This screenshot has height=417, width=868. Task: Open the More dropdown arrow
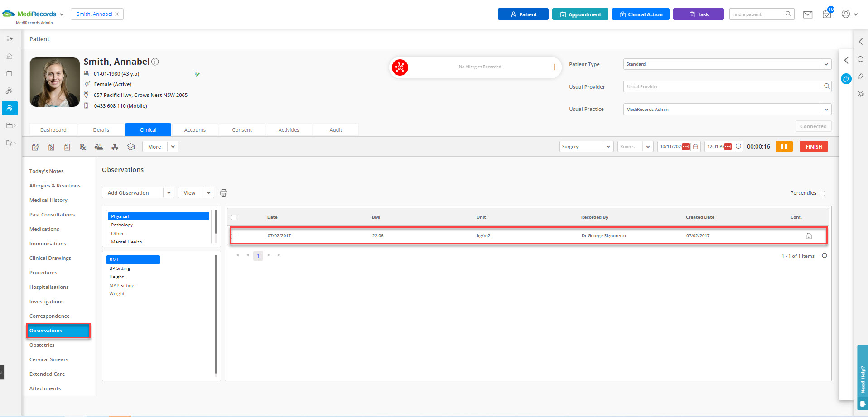click(173, 147)
